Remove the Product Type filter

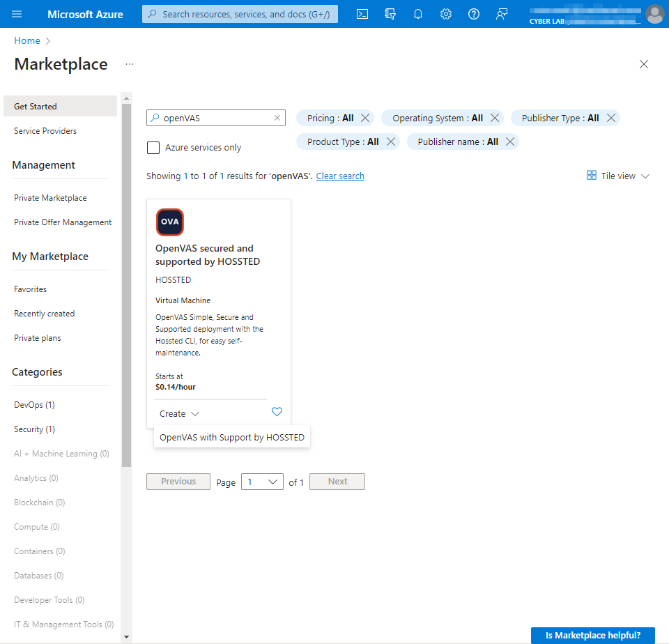[x=391, y=141]
